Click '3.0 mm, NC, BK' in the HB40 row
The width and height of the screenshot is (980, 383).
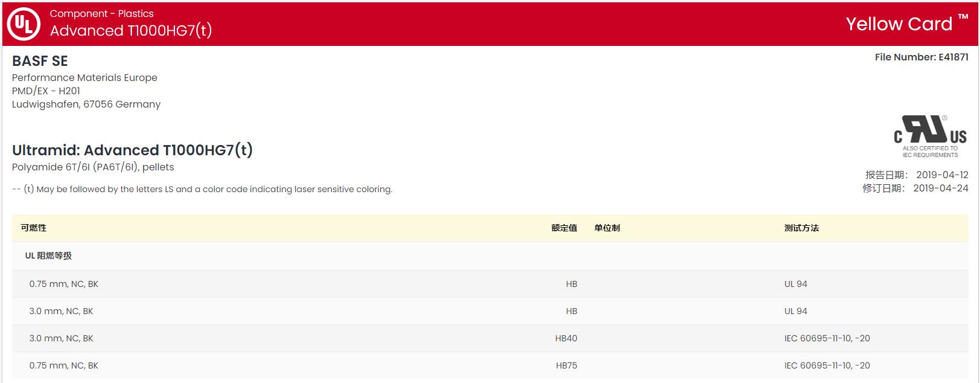coord(62,338)
